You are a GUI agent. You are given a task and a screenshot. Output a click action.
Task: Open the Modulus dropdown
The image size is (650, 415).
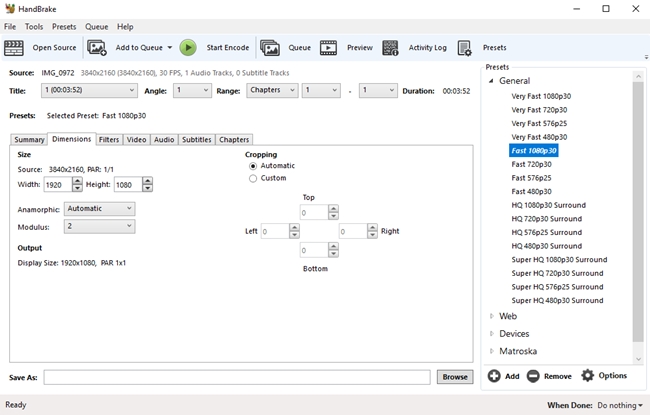[x=99, y=226]
